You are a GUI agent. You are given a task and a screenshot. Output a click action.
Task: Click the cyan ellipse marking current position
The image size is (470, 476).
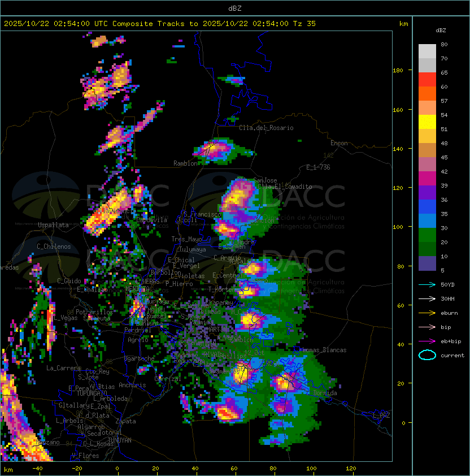coord(427,355)
